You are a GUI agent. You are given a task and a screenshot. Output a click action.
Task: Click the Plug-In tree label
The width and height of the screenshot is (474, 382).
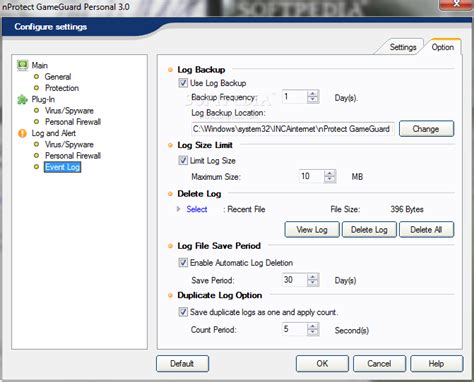point(43,99)
